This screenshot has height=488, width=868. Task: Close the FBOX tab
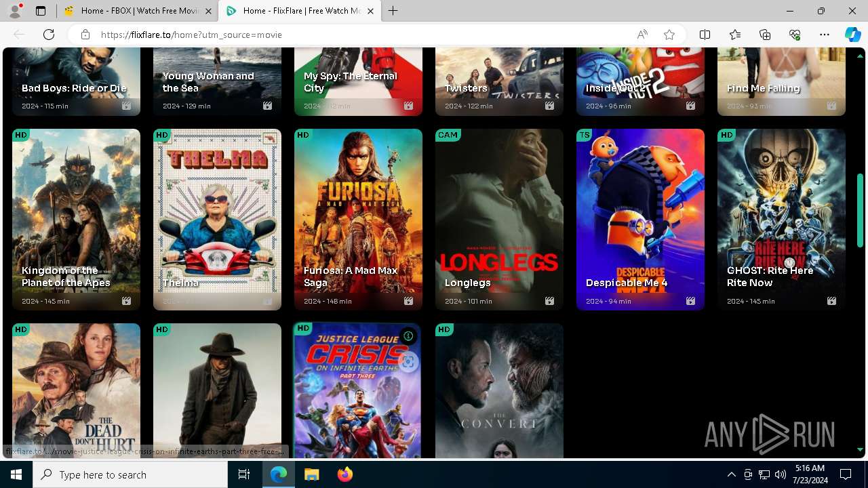click(208, 11)
